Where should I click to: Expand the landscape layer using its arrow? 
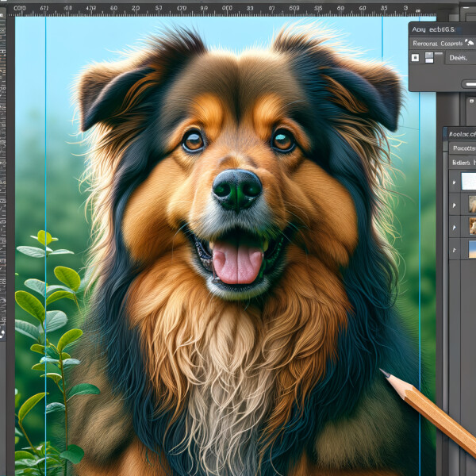coord(454,249)
